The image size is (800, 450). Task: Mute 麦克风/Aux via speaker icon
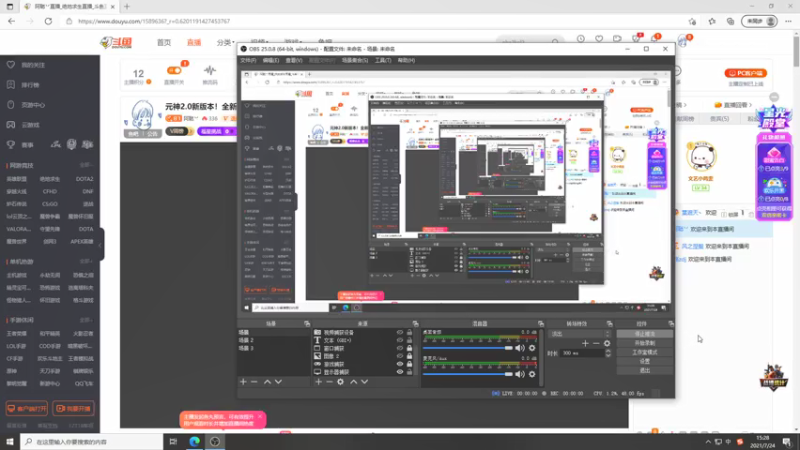tap(519, 374)
